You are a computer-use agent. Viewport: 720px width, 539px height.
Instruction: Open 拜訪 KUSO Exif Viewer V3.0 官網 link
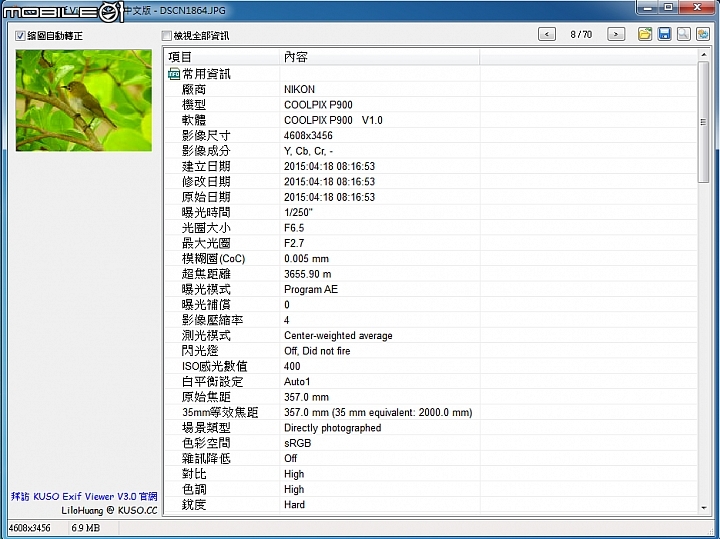[x=84, y=496]
